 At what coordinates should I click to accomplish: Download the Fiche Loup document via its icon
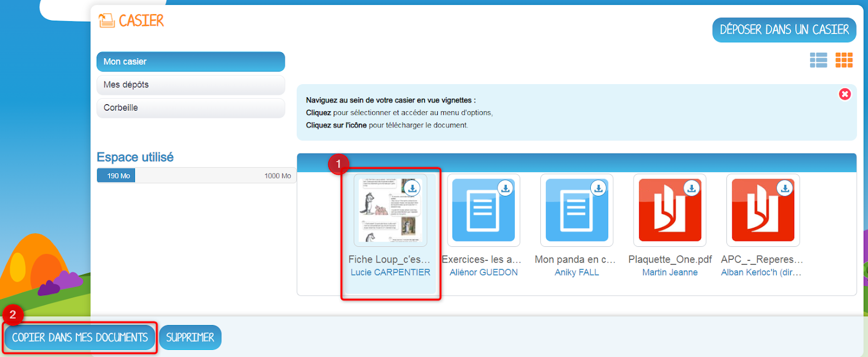412,188
